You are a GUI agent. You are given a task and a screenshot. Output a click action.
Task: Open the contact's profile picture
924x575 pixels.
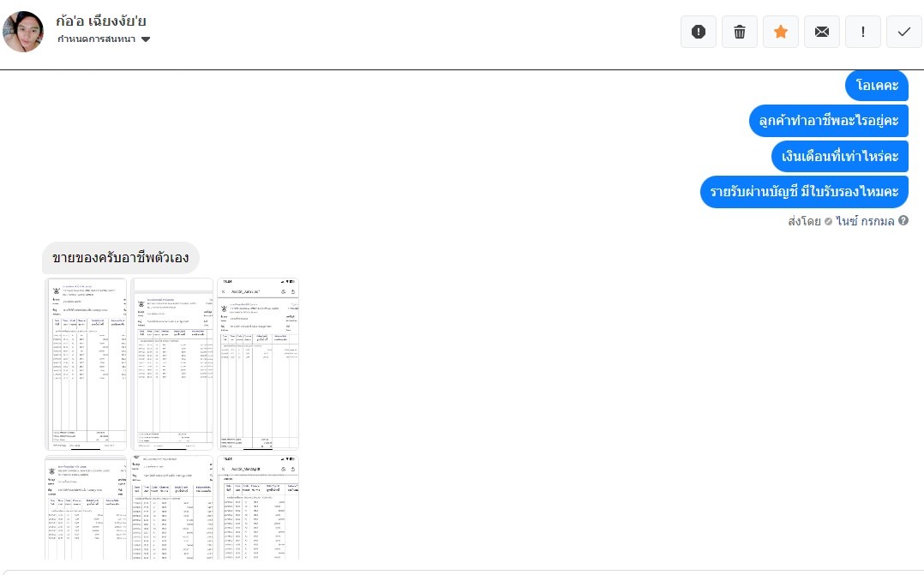24,31
